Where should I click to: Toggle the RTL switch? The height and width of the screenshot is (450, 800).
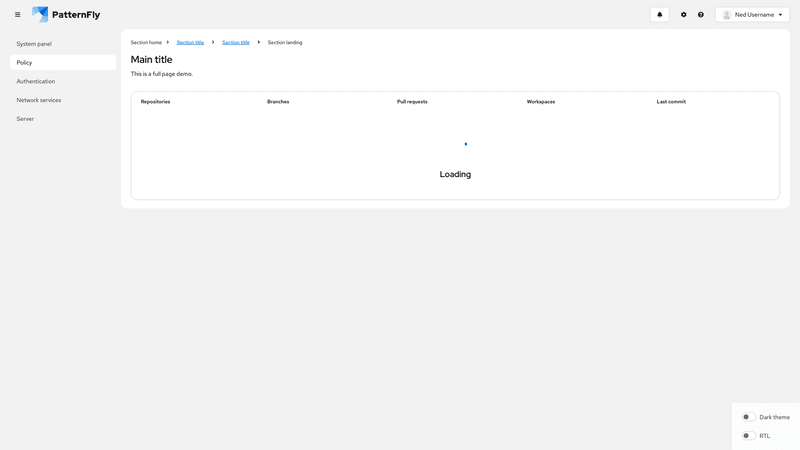[748, 436]
